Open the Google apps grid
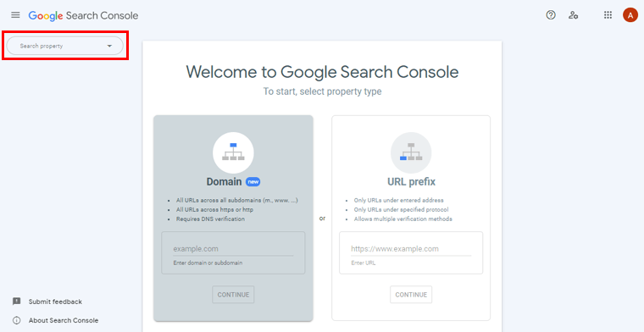Screen dimensions: 644x332 pyautogui.click(x=608, y=15)
